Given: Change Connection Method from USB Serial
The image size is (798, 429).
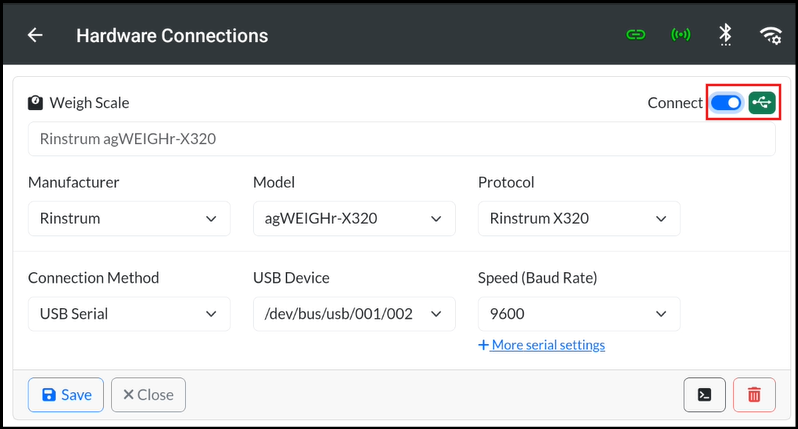Looking at the screenshot, I should pyautogui.click(x=129, y=314).
